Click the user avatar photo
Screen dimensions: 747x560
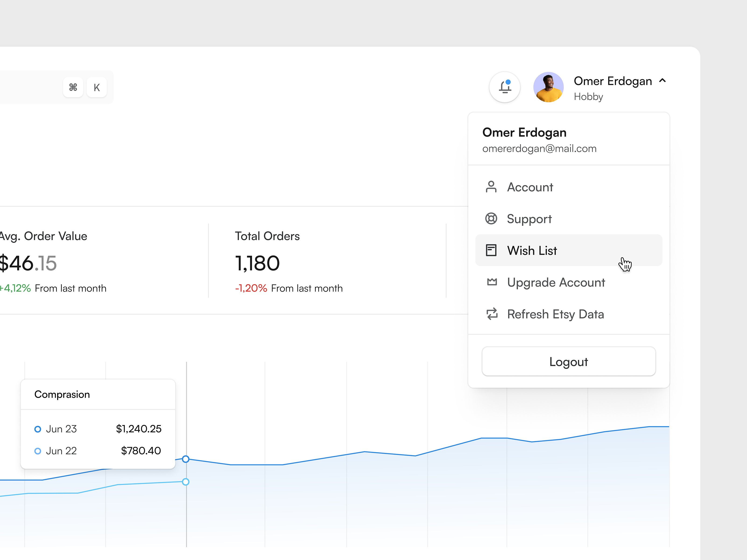[548, 87]
